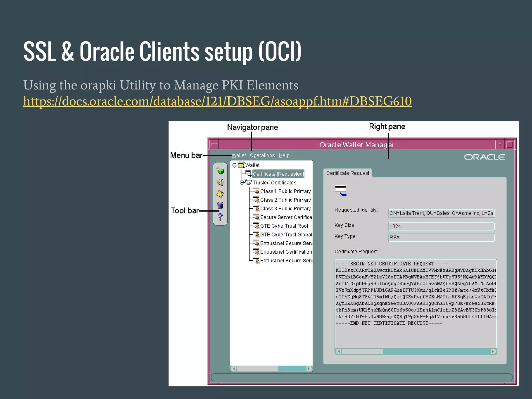
Task: Select Class 2 Public Primary certificate
Action: point(285,200)
